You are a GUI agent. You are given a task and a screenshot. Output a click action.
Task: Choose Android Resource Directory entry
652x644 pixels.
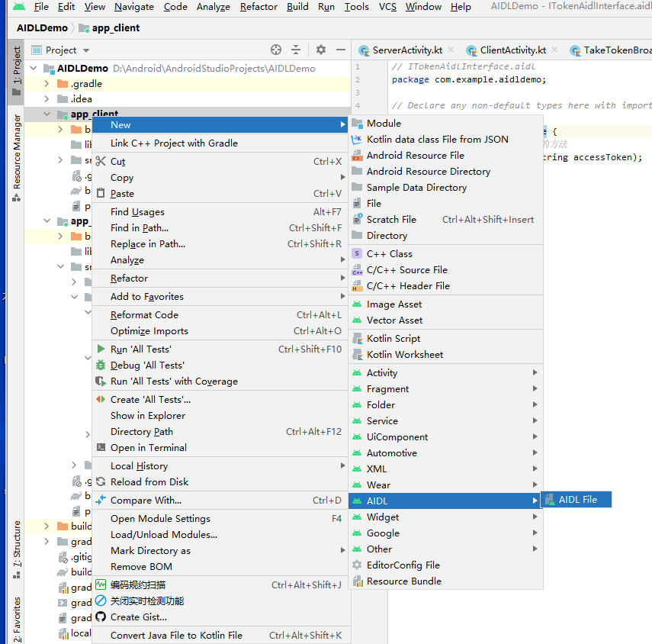(445, 172)
